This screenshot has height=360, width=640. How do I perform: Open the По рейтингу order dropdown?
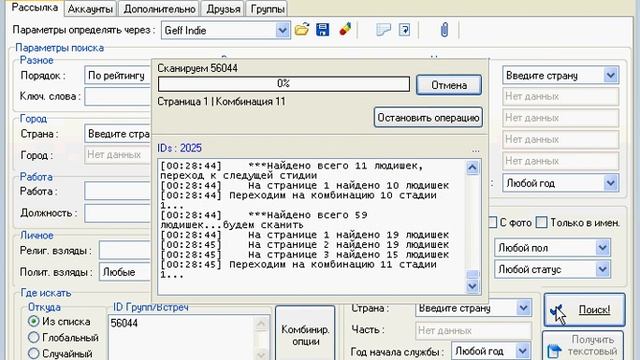[118, 76]
